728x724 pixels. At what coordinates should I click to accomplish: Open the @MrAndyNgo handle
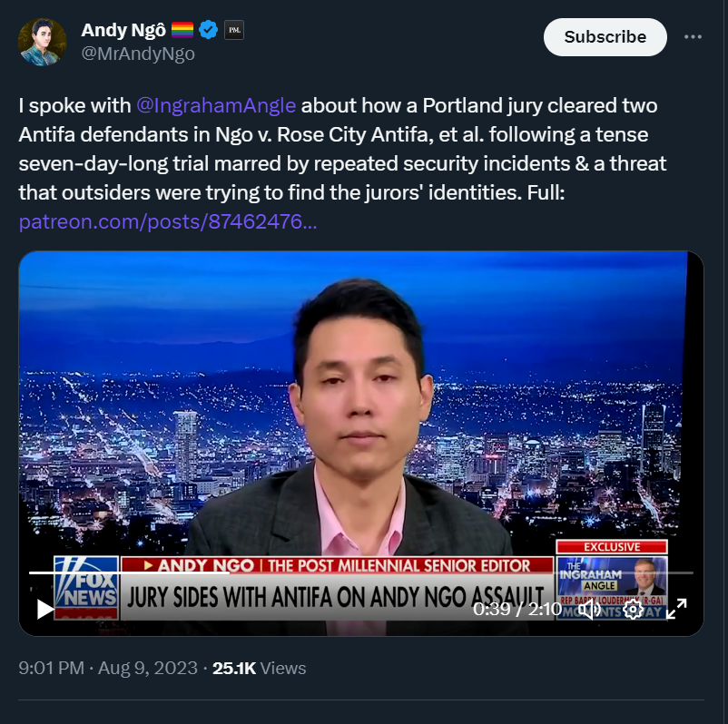(138, 54)
